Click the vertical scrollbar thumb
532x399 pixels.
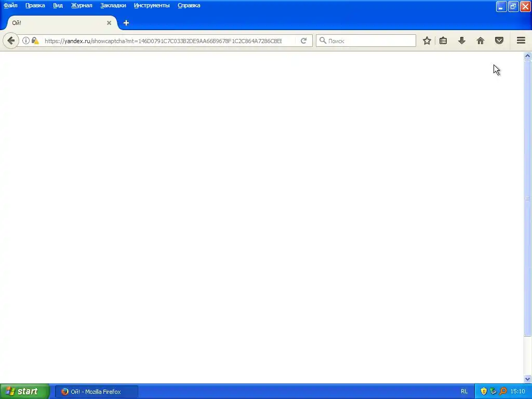point(528,198)
